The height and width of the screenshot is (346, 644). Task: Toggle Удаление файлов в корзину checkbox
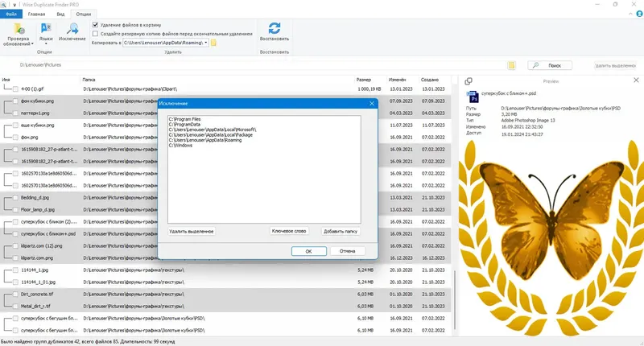pyautogui.click(x=95, y=25)
